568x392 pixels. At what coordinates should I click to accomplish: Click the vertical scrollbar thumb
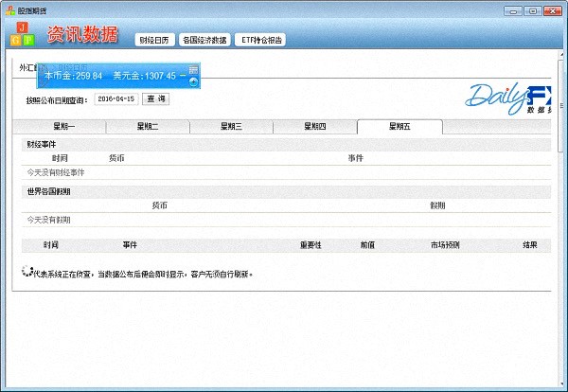tap(561, 105)
